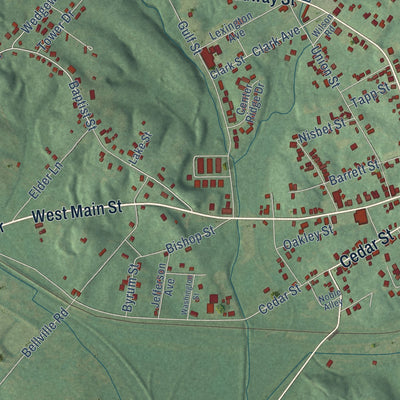Select the Elder Ln street label
Image resolution: width=400 pixels, height=400 pixels.
pyautogui.click(x=46, y=180)
